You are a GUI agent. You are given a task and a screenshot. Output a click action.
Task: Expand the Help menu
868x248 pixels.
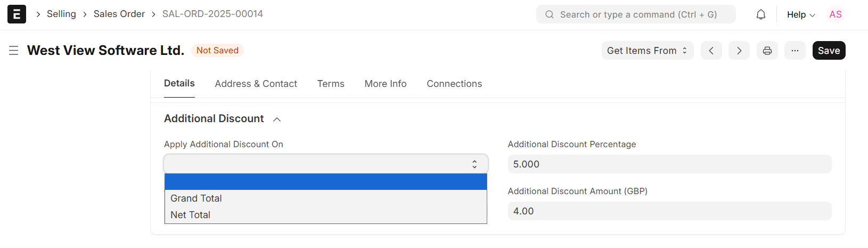(x=801, y=15)
